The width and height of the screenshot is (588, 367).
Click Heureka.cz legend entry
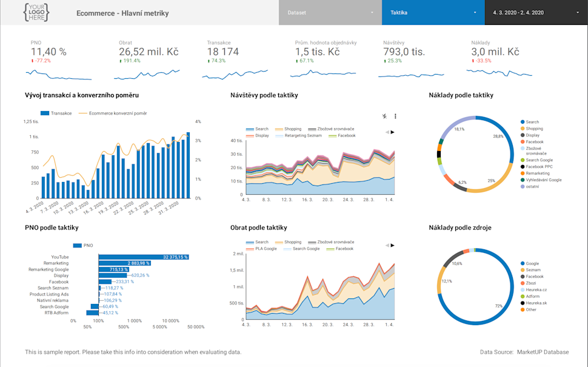click(533, 290)
